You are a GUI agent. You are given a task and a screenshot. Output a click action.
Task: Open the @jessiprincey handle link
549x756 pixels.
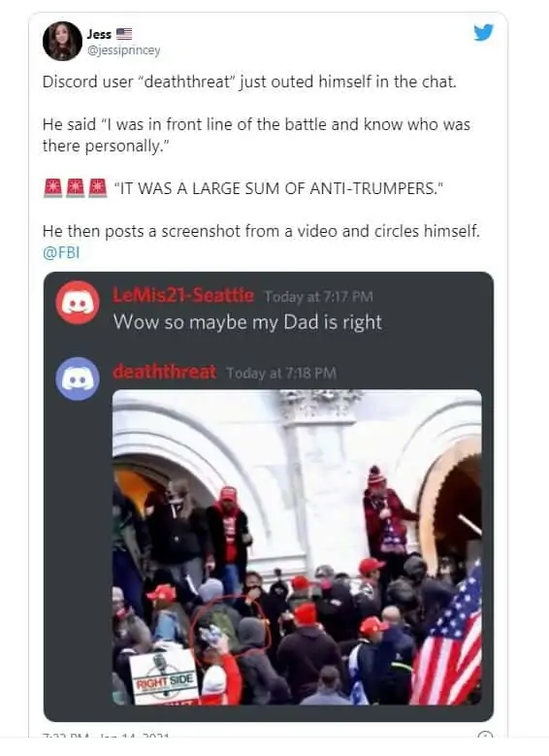(123, 50)
